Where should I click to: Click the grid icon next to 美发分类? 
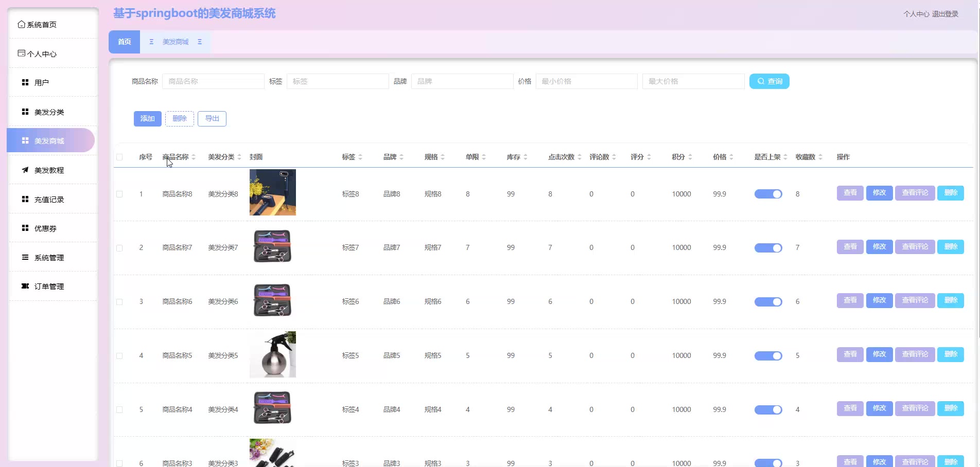25,112
